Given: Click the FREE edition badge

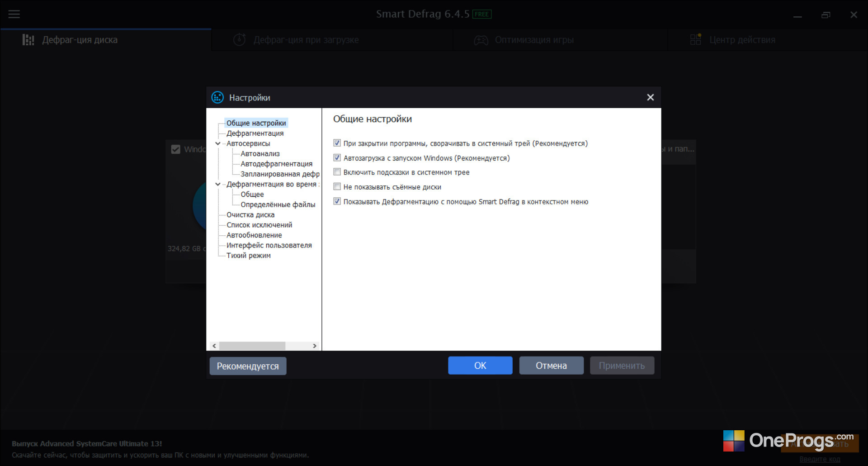Looking at the screenshot, I should [x=481, y=14].
